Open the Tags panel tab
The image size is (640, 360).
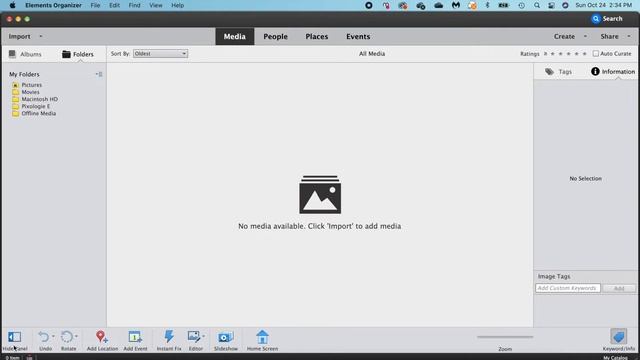(x=558, y=72)
